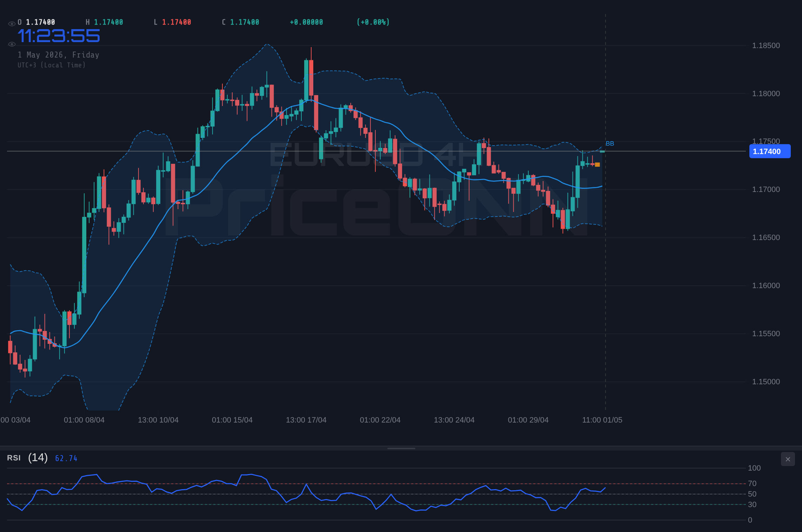Click the 1.18500 price axis label

pyautogui.click(x=766, y=46)
